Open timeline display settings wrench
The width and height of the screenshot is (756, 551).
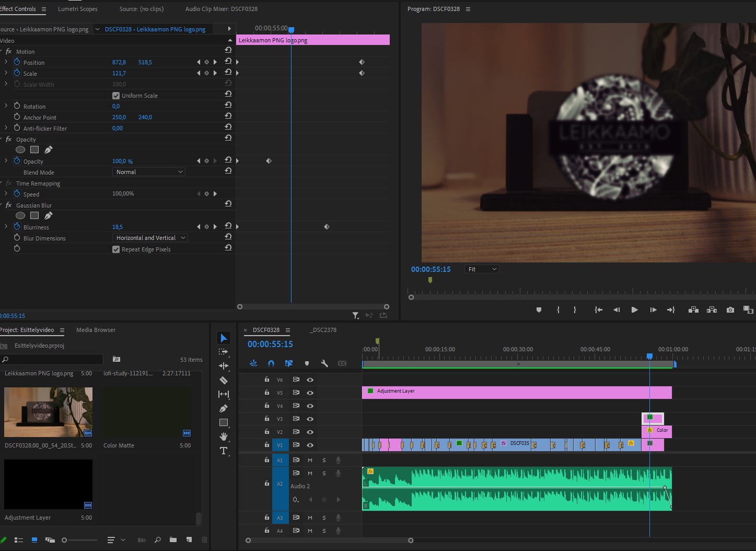click(324, 363)
